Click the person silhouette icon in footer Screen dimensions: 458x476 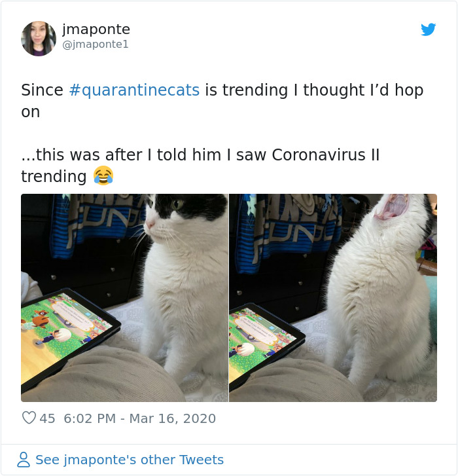click(24, 459)
